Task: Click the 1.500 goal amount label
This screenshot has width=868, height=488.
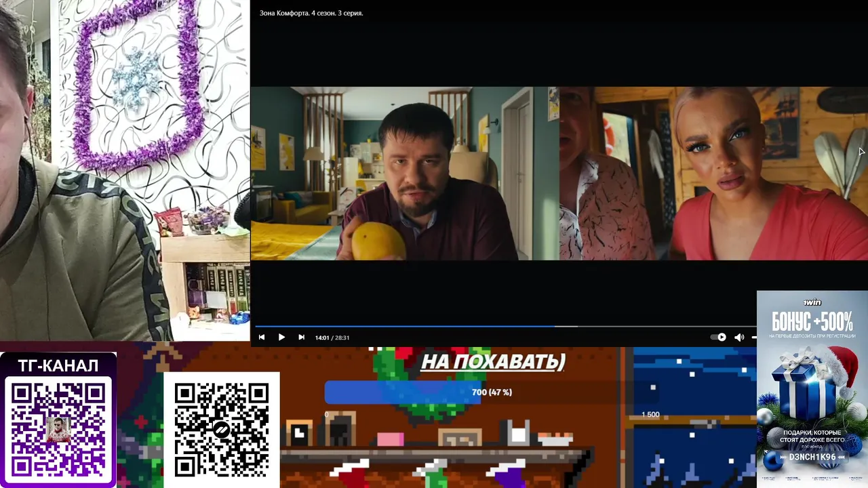Action: tap(650, 414)
